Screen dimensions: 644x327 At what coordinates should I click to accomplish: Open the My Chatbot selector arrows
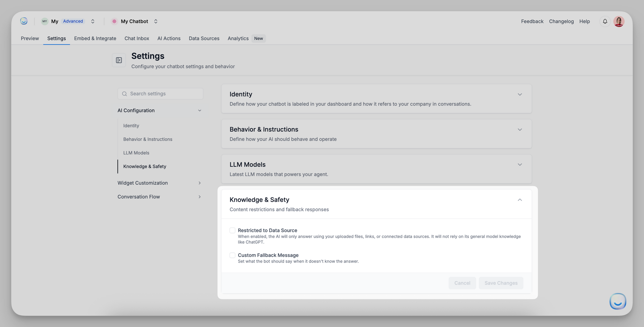pos(156,21)
